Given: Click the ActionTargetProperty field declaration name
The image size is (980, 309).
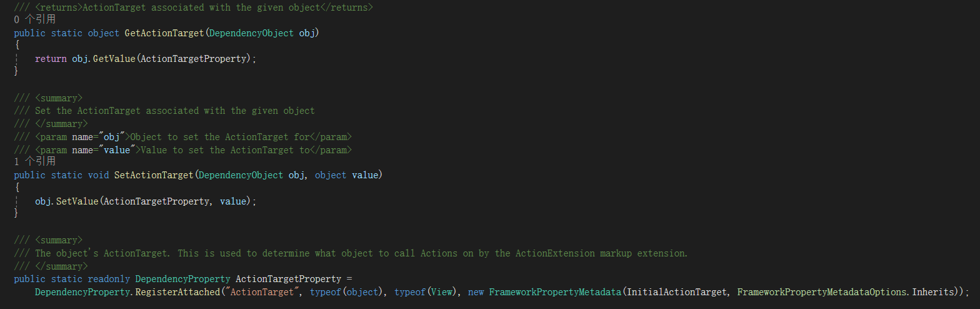Looking at the screenshot, I should pyautogui.click(x=288, y=279).
